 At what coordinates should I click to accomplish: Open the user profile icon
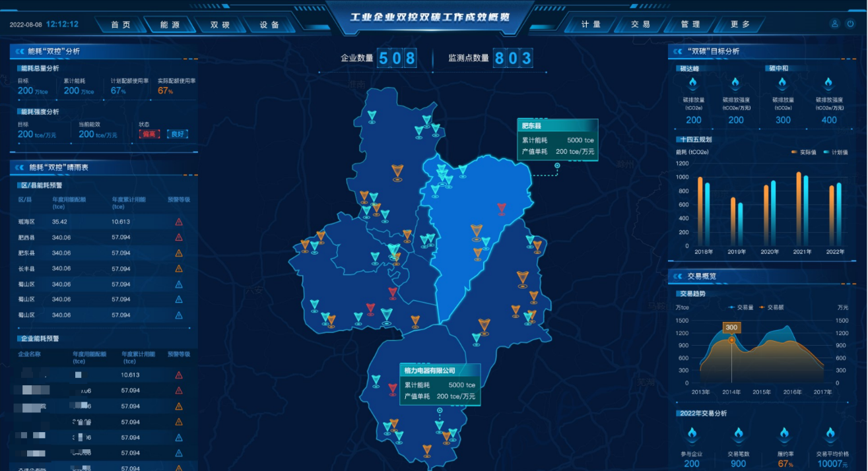click(835, 24)
